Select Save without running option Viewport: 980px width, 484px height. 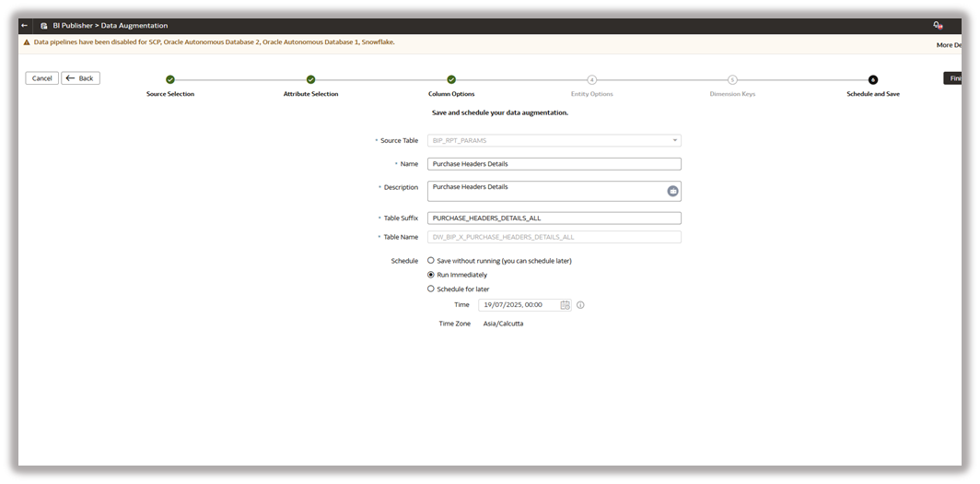431,260
